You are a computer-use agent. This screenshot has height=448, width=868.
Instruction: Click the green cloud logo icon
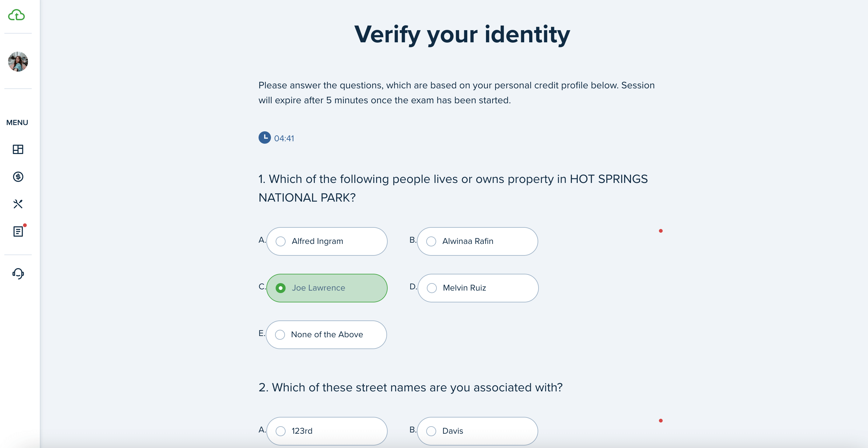point(16,15)
